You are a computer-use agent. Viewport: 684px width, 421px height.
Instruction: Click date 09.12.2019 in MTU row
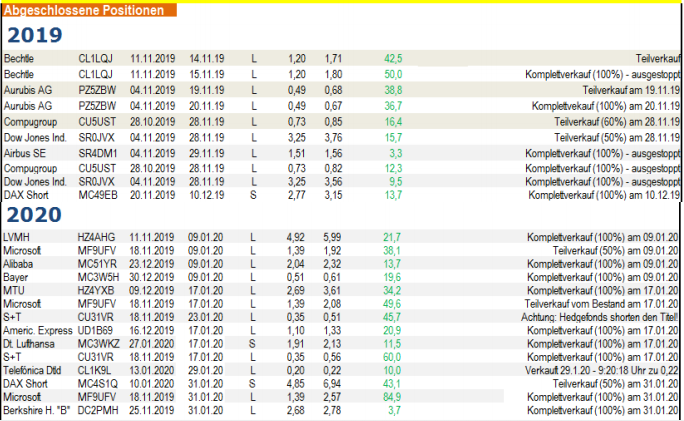pyautogui.click(x=151, y=291)
